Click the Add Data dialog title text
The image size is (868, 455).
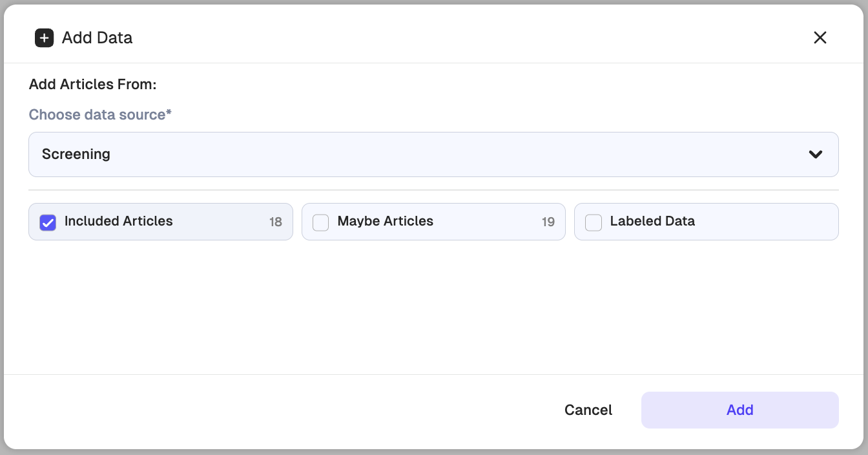click(x=97, y=38)
